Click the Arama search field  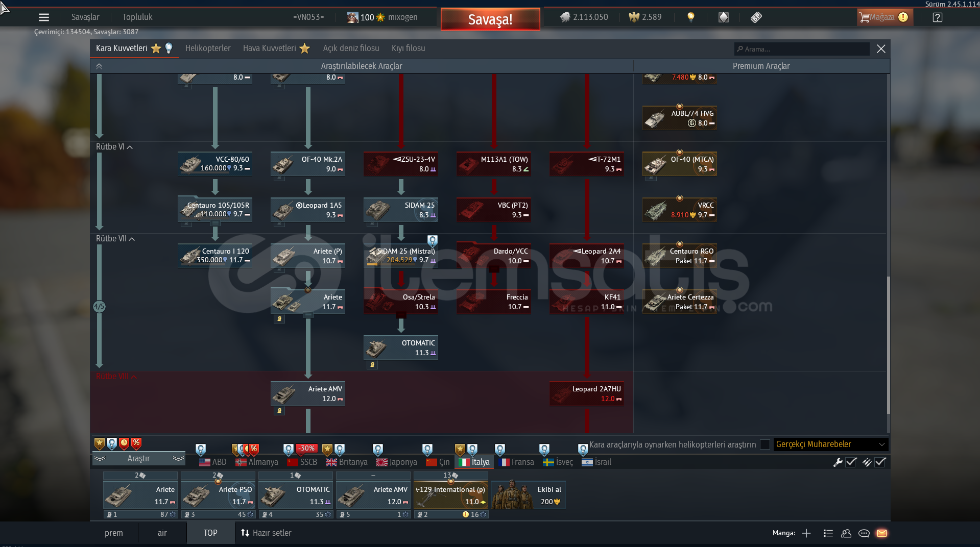(x=802, y=49)
